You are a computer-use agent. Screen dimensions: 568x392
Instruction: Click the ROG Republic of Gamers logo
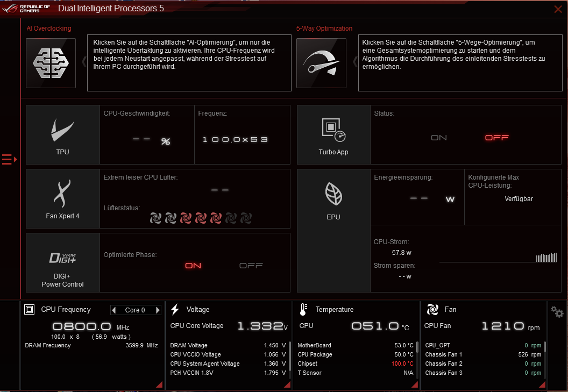(26, 8)
